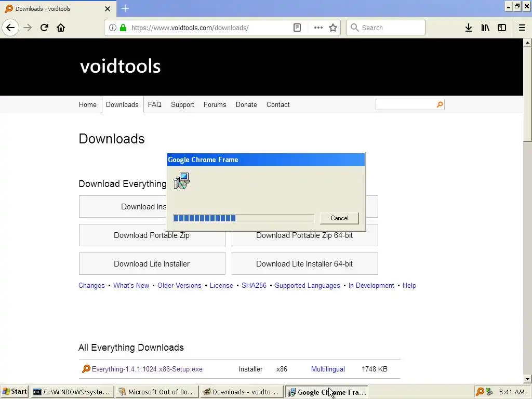Click Download Lite Installer 64-bit button

pos(304,263)
